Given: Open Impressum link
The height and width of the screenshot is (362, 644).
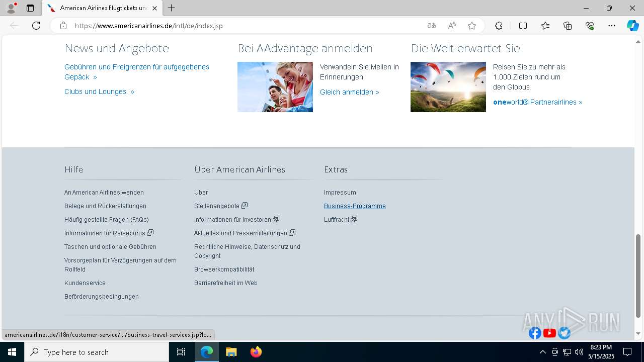Looking at the screenshot, I should point(340,193).
